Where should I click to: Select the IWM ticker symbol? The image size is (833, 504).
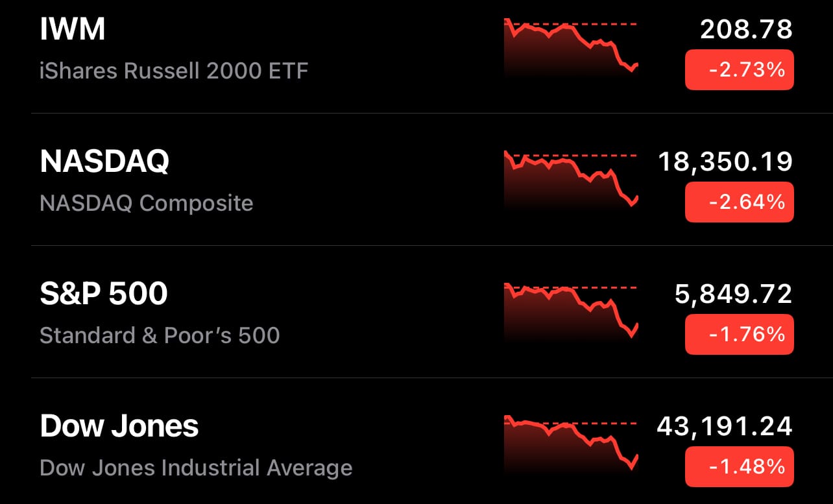click(73, 30)
